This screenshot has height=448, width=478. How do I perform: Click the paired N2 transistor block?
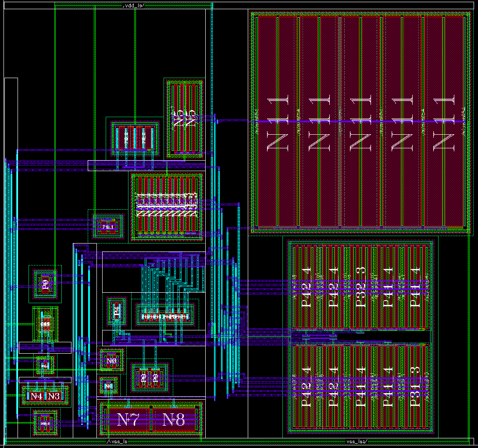(x=150, y=378)
